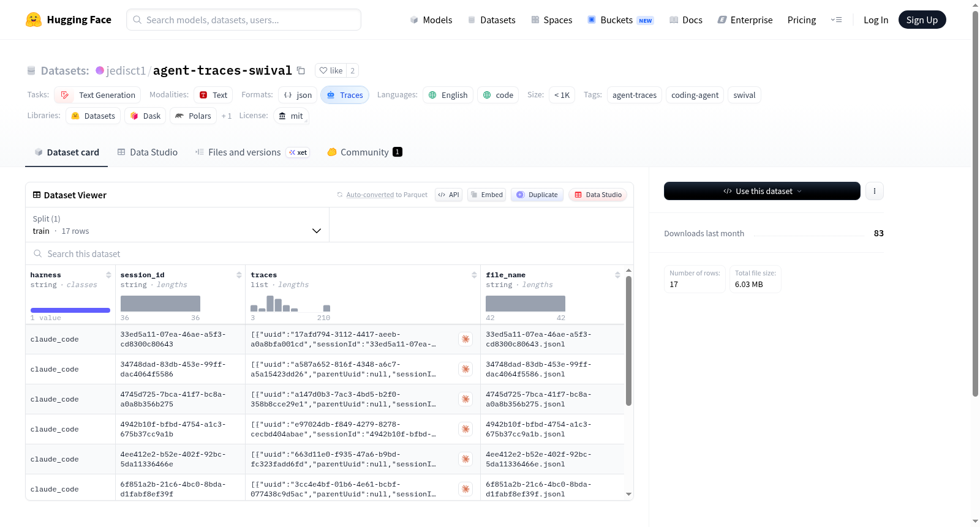Viewport: 980px width, 527px height.
Task: Select the Traces format tag
Action: [x=345, y=95]
